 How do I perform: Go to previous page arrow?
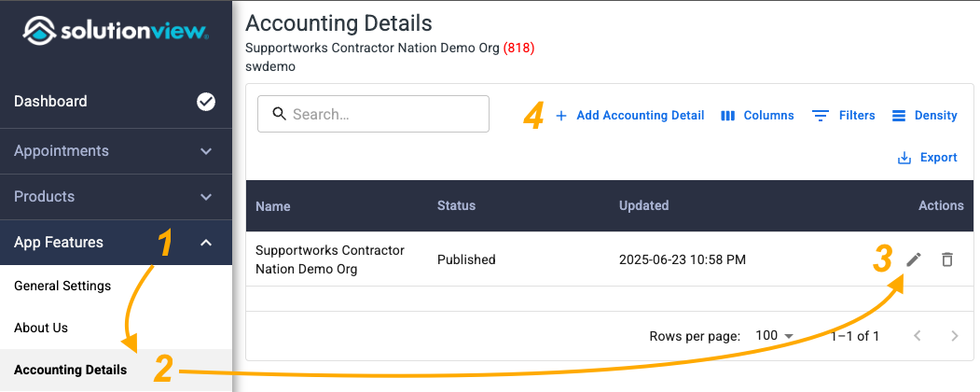tap(917, 336)
